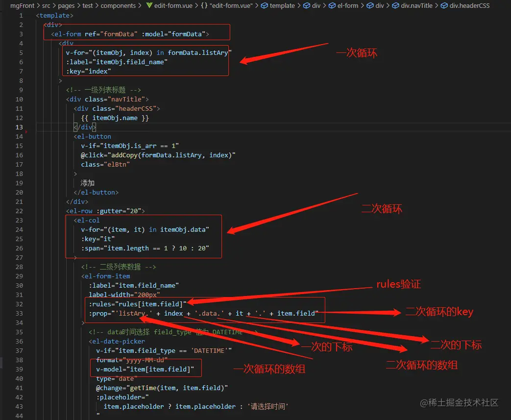511x420 pixels.
Task: Click the :label="item.field_name" attribute
Action: [x=134, y=285]
